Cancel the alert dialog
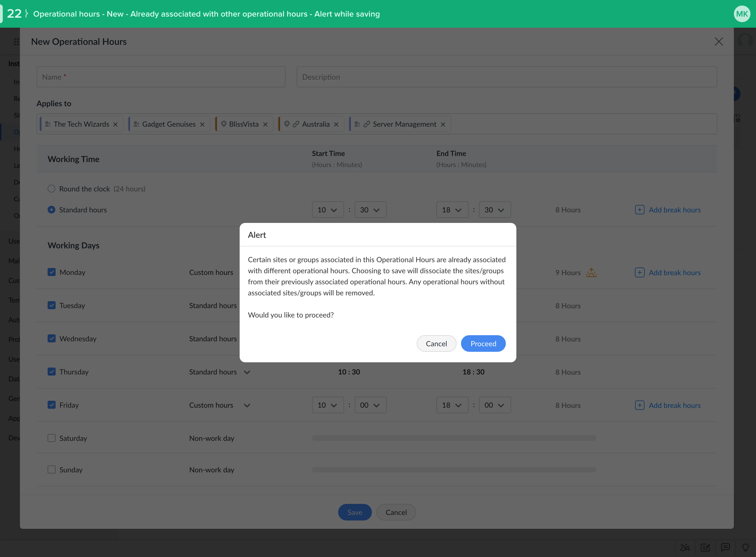The image size is (756, 557). (x=436, y=343)
